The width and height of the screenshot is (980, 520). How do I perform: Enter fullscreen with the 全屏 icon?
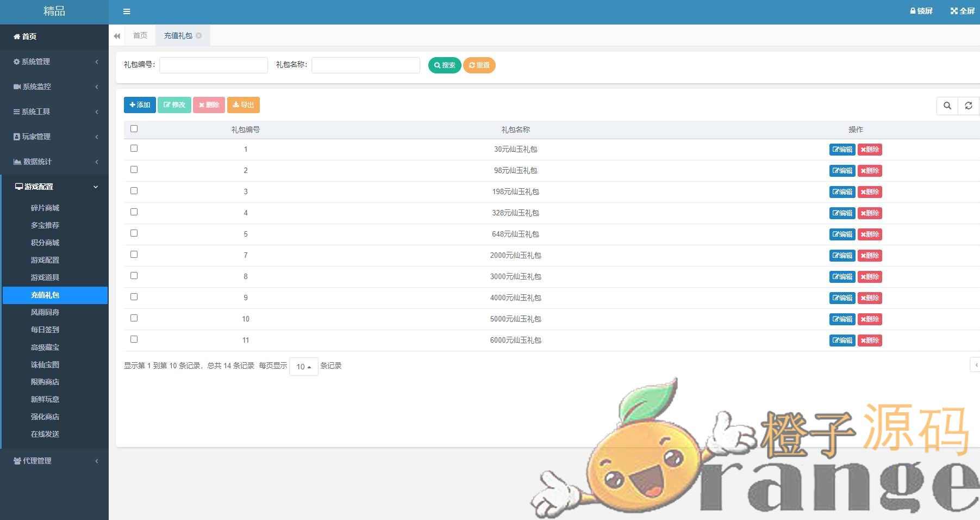(x=954, y=11)
